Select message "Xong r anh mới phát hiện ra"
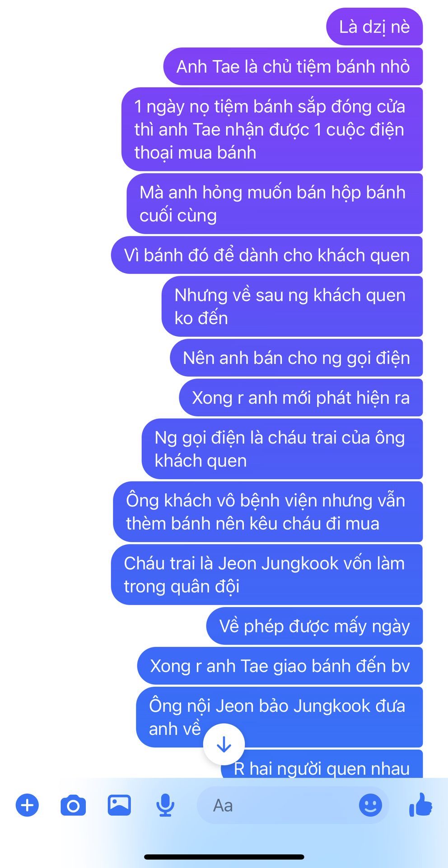 coord(301,397)
